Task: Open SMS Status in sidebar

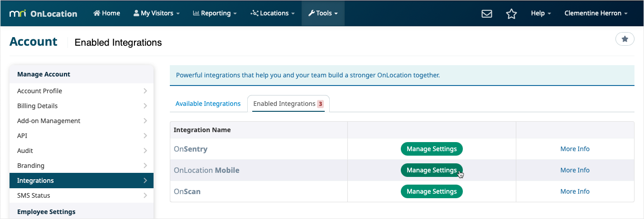Action: 82,195
